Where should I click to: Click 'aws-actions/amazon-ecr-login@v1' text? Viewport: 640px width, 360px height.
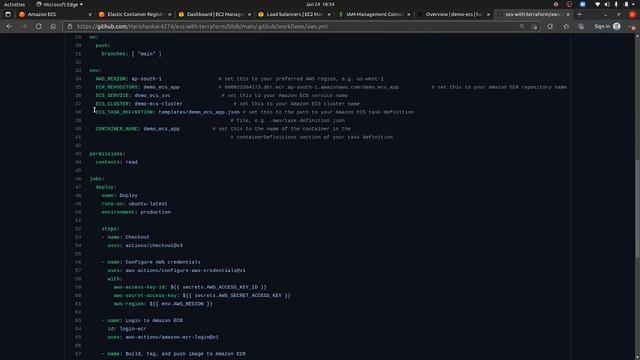click(172, 337)
